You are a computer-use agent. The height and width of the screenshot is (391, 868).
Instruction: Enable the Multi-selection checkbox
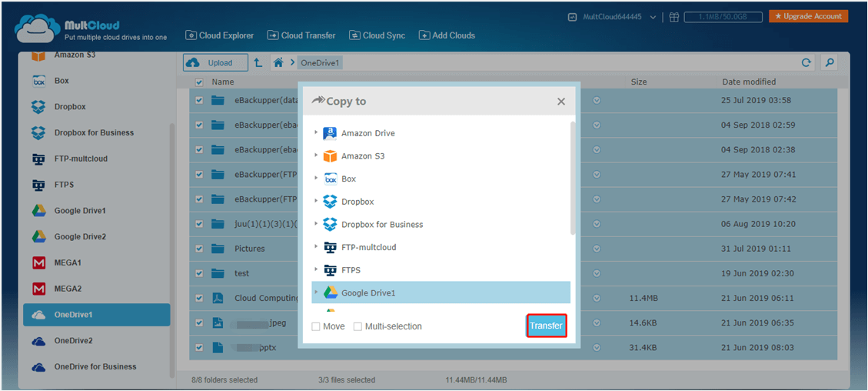coord(358,327)
